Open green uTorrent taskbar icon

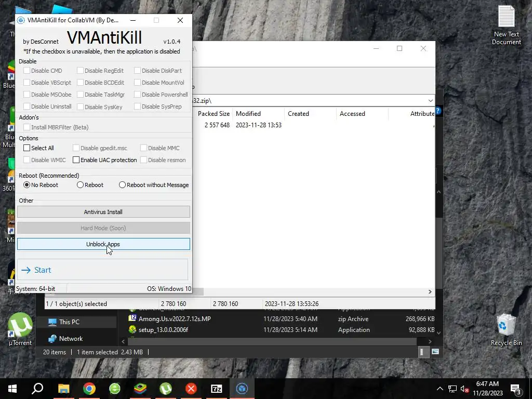pyautogui.click(x=166, y=389)
